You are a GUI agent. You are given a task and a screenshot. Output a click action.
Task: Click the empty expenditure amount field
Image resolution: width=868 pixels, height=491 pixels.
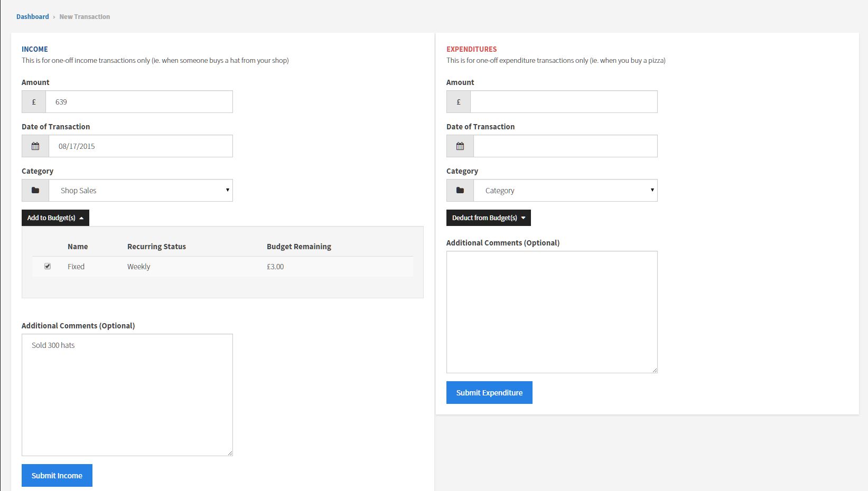564,102
